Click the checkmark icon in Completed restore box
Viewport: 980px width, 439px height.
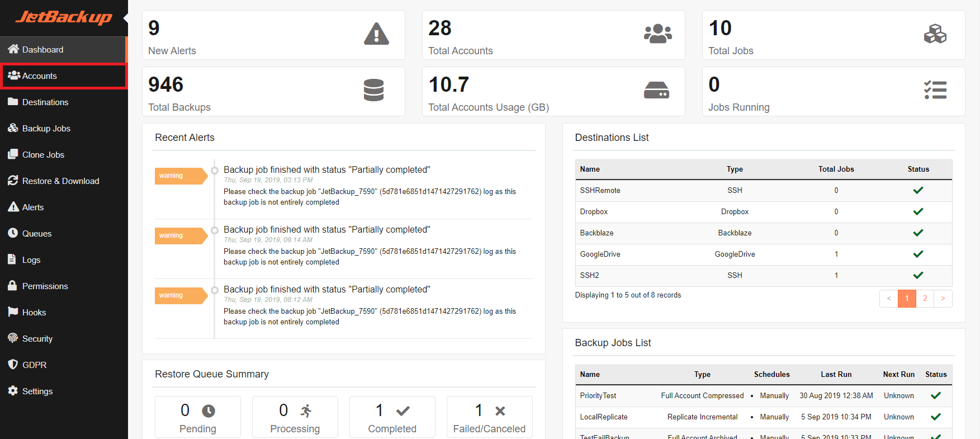[403, 411]
